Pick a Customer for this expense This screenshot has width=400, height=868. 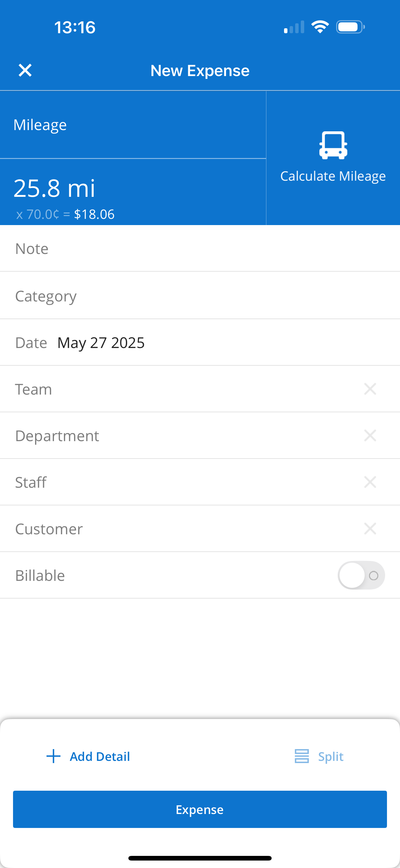[182, 529]
